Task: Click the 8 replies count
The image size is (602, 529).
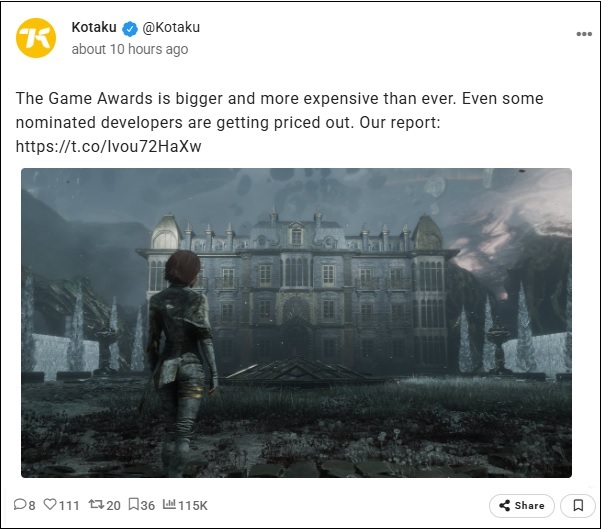Action: pos(31,506)
